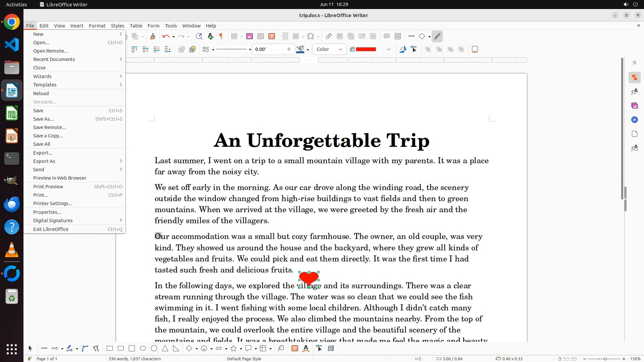Image resolution: width=644 pixels, height=362 pixels.
Task: Click Save As in File menu
Action: tap(43, 119)
